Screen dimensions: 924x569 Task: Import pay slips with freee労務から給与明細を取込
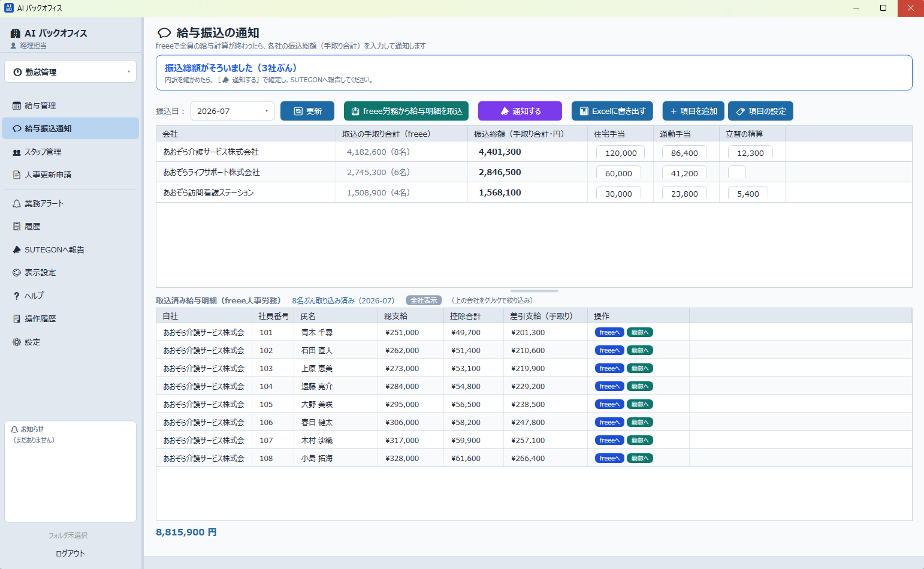click(406, 111)
